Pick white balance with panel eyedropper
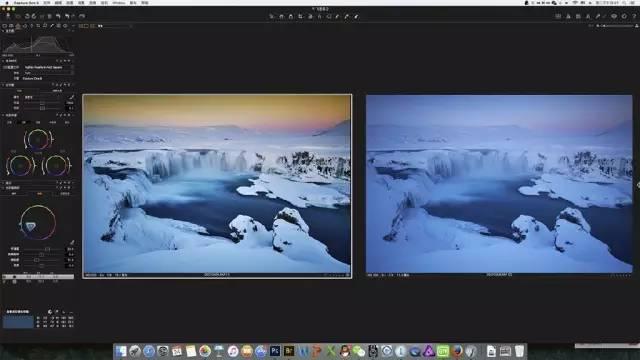The width and height of the screenshot is (640, 360). (x=71, y=97)
